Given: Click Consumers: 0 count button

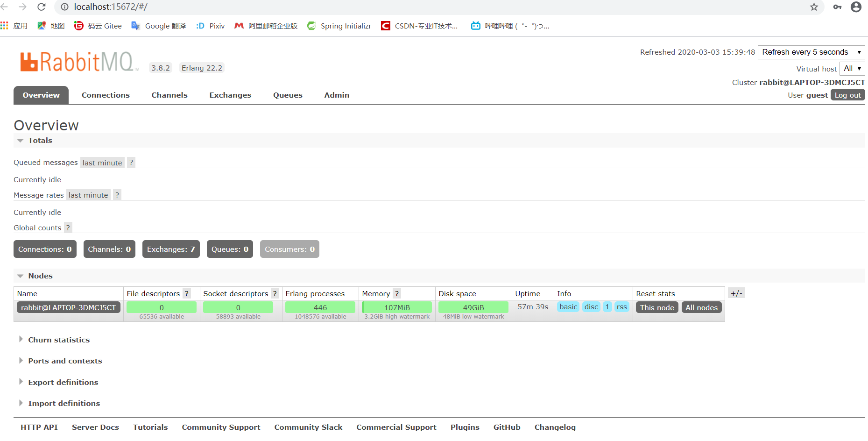Looking at the screenshot, I should click(289, 249).
